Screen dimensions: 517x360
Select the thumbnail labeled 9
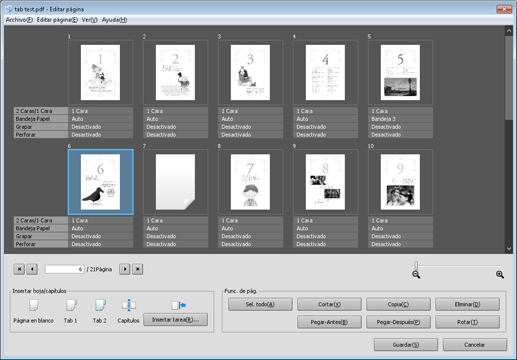tap(325, 182)
